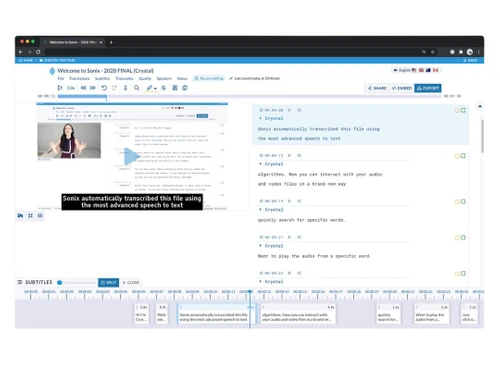The width and height of the screenshot is (500, 375).
Task: Play the video preview thumbnail
Action: point(132,156)
